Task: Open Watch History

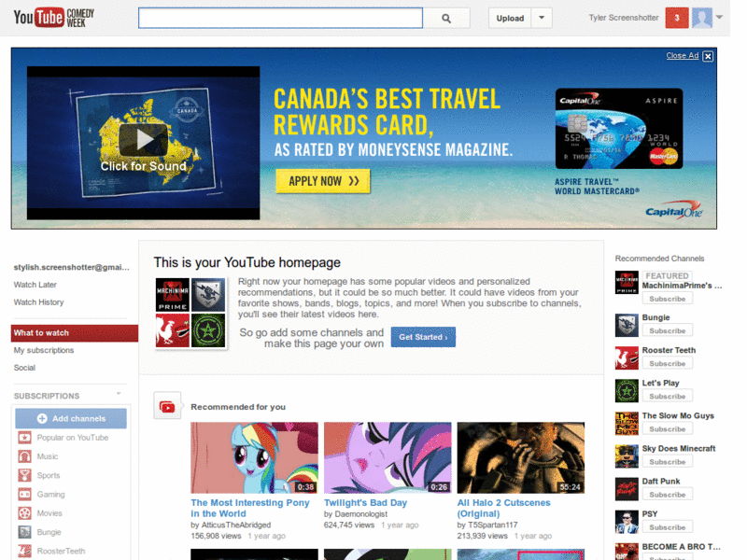Action: (38, 302)
